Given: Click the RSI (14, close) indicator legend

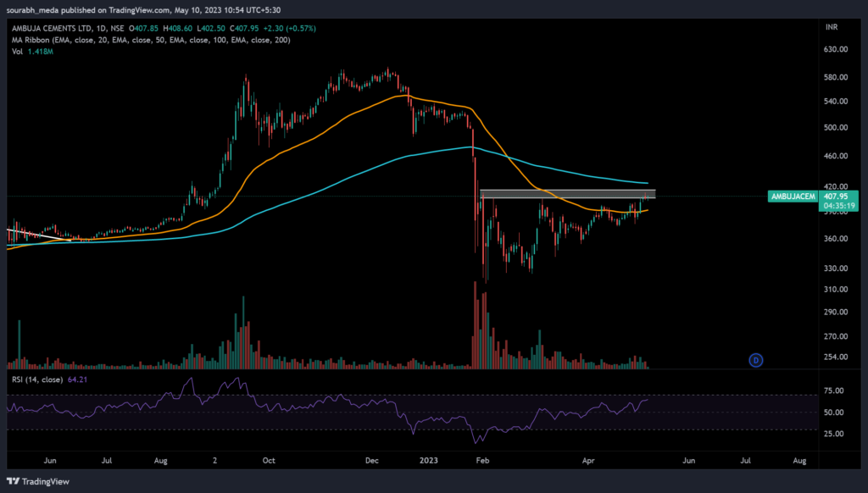Looking at the screenshot, I should tap(37, 379).
